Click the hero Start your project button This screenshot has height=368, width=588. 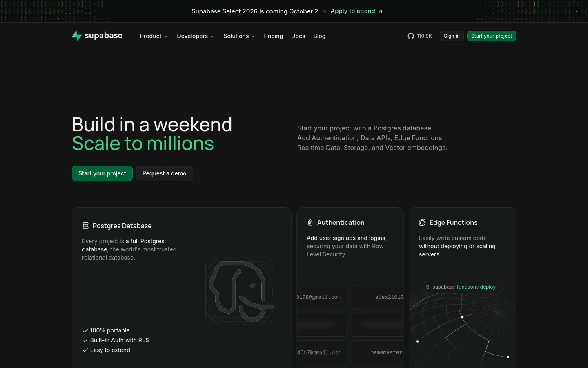(102, 173)
